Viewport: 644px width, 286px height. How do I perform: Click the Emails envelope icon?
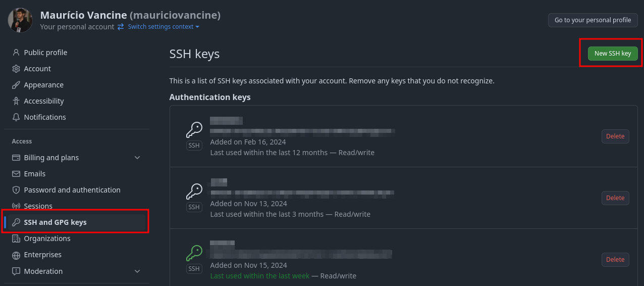tap(16, 174)
